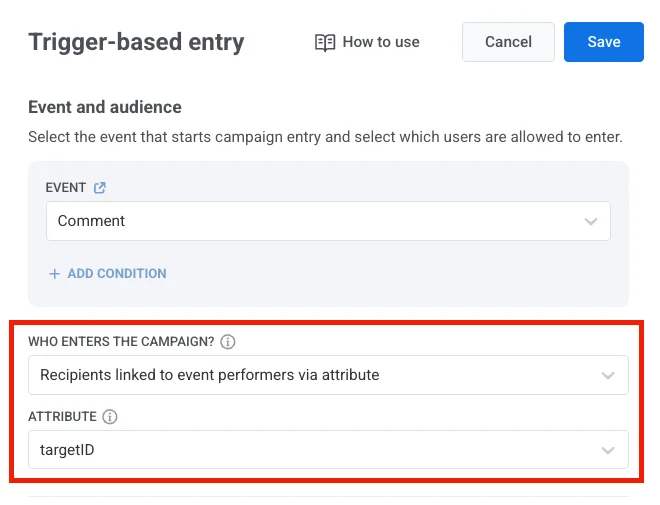Viewport: 660px width, 505px height.
Task: Click the ADD CONDITION link text
Action: [x=117, y=273]
